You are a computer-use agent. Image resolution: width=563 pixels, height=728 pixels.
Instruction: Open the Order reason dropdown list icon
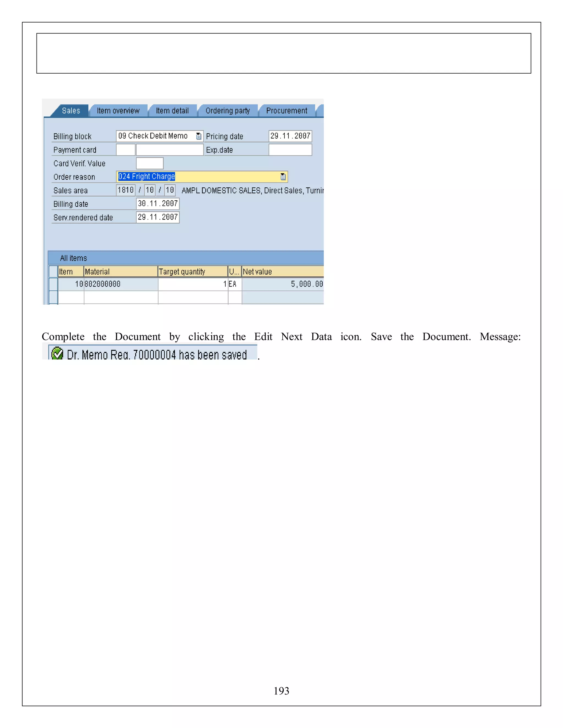283,177
